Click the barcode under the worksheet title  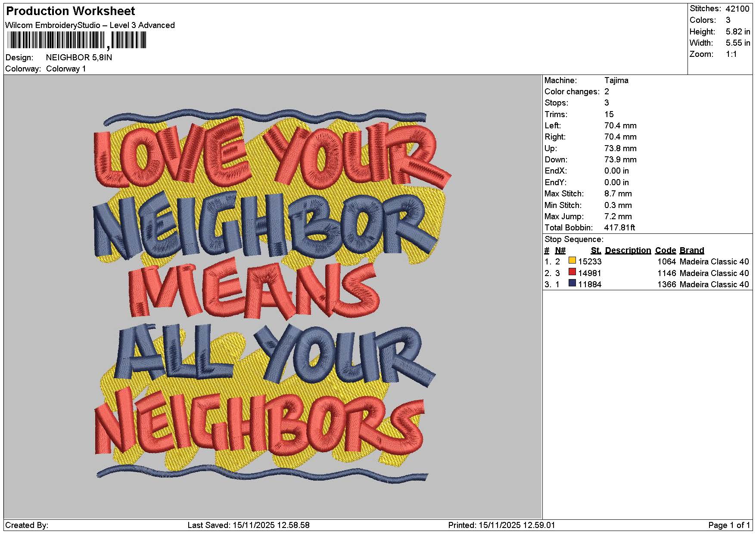click(77, 41)
